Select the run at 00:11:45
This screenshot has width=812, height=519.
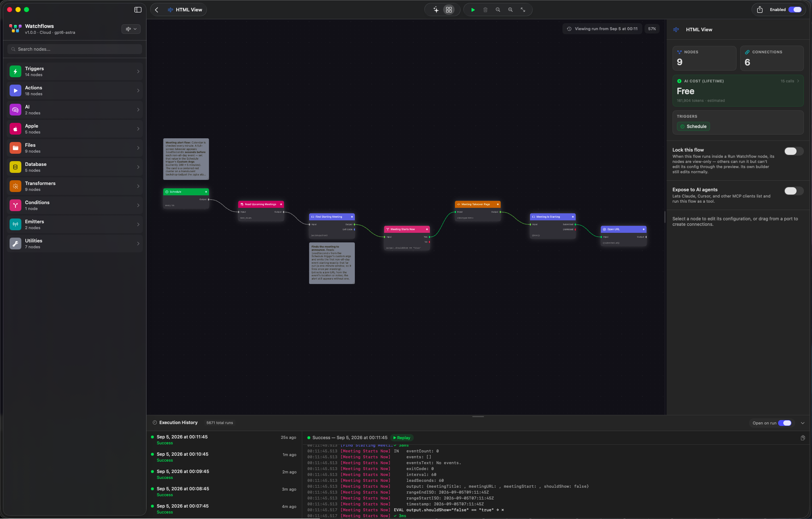pos(224,440)
